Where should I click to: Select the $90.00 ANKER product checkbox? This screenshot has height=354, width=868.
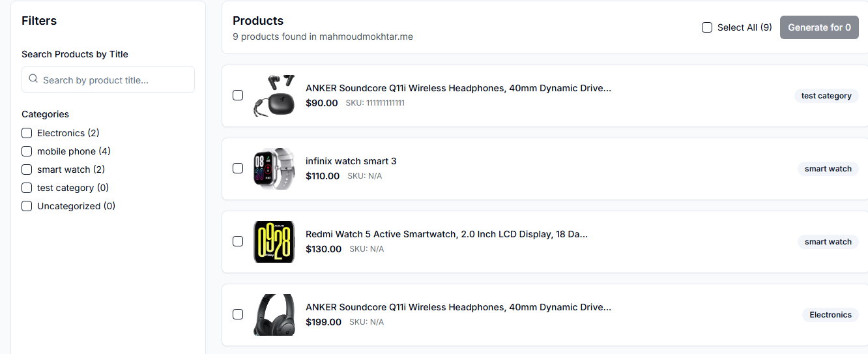(x=238, y=95)
